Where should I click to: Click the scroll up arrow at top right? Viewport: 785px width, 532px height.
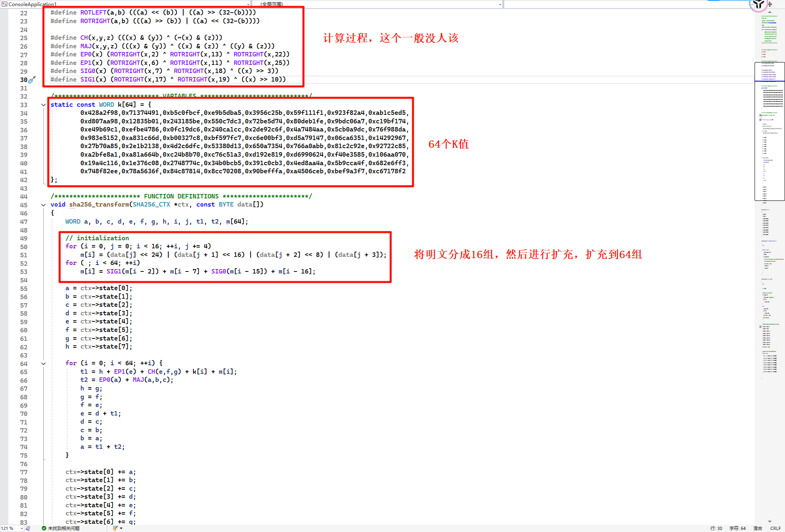pos(770,12)
